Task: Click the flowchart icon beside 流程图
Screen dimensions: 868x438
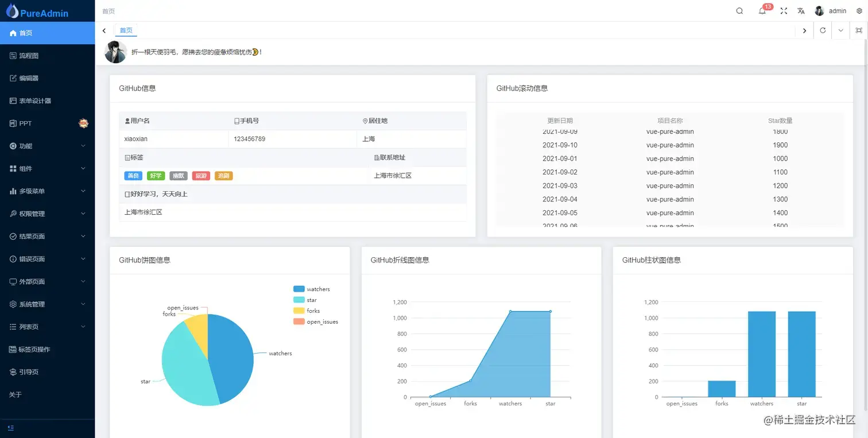Action: click(13, 56)
